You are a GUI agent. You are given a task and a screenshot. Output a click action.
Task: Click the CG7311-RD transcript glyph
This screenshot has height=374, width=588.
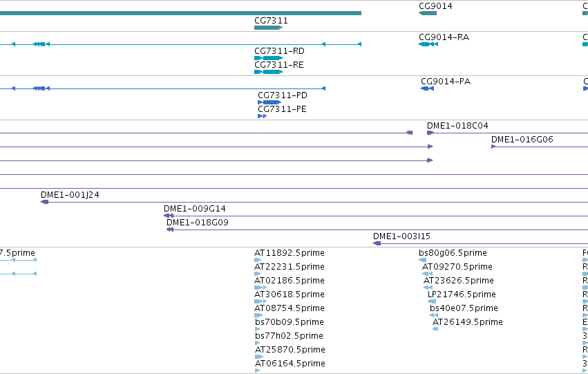pos(268,58)
